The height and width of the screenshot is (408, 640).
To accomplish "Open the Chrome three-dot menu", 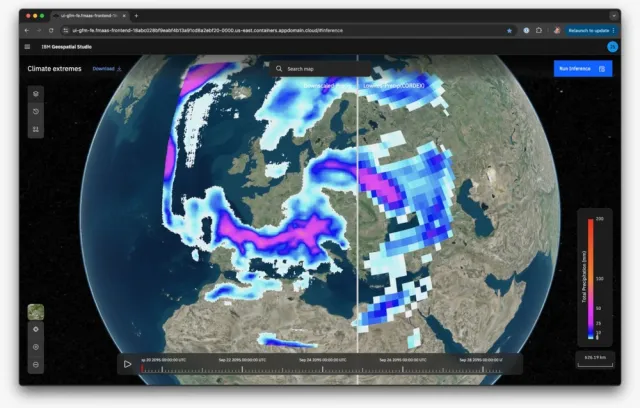I will coord(613,31).
